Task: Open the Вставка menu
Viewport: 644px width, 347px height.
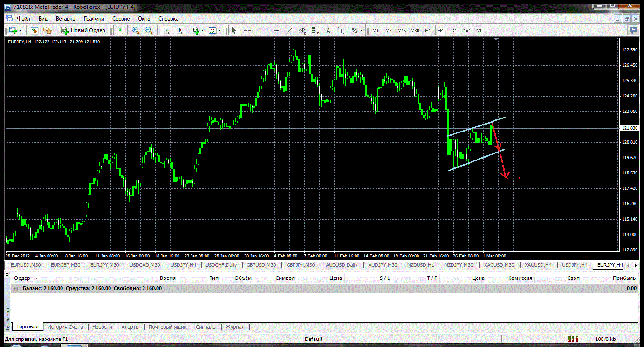Action: tap(66, 19)
